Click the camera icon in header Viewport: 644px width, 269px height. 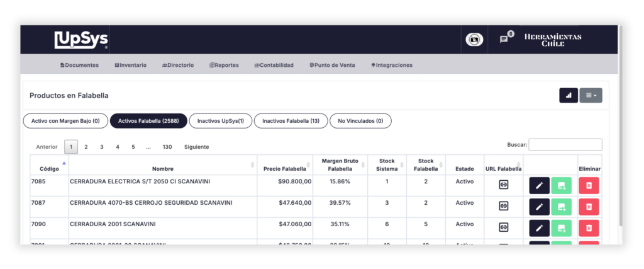coord(474,39)
